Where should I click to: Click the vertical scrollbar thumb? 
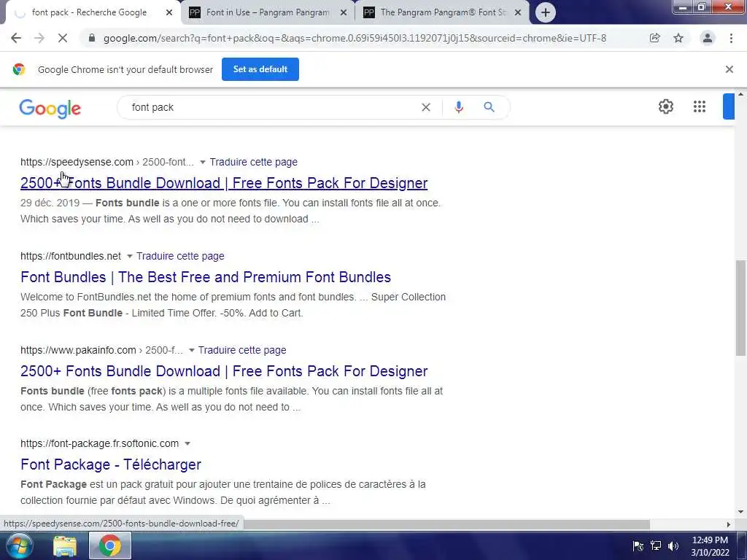740,308
